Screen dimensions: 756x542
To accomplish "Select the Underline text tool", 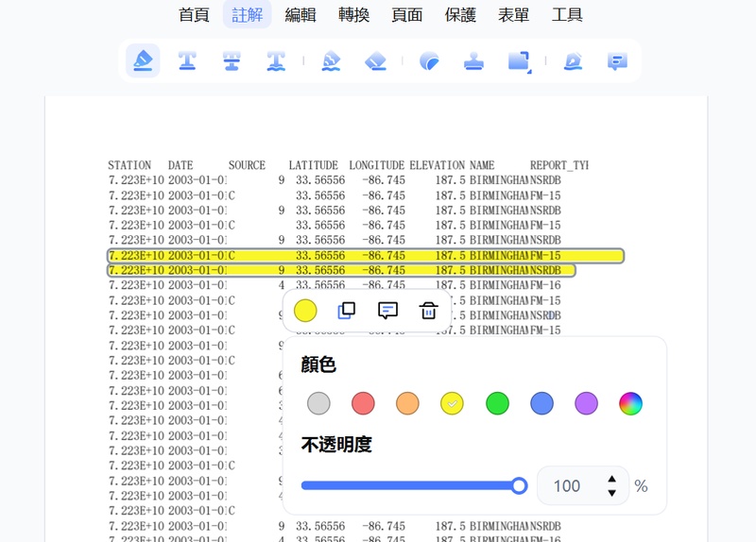I will [187, 61].
